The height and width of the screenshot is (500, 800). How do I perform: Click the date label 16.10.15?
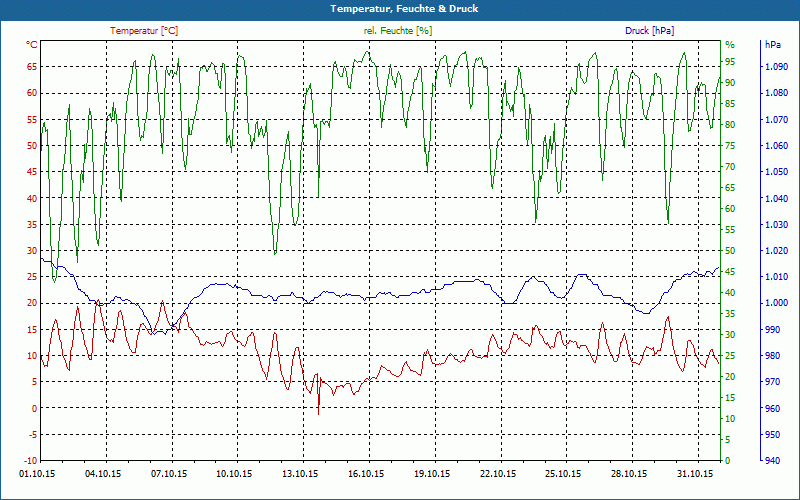[x=366, y=474]
